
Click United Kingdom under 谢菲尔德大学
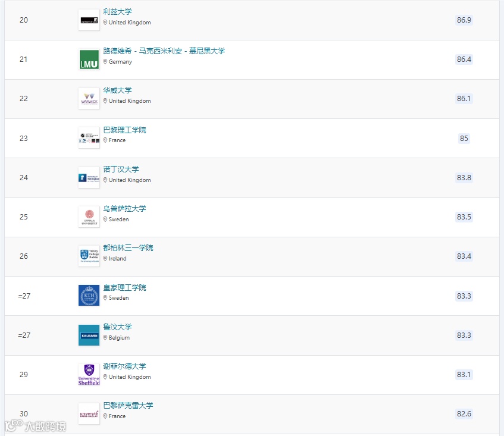pyautogui.click(x=130, y=377)
